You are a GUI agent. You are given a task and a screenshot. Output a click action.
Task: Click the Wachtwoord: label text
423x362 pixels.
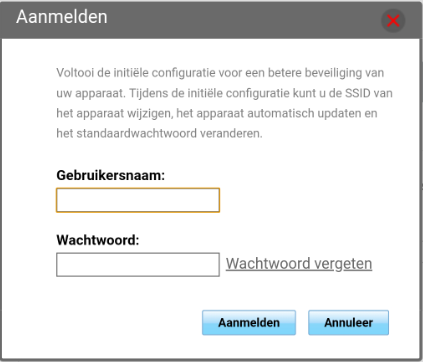[x=98, y=240]
